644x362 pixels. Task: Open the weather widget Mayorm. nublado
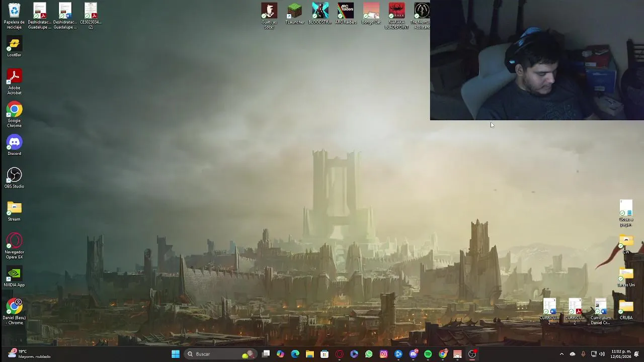(x=29, y=354)
